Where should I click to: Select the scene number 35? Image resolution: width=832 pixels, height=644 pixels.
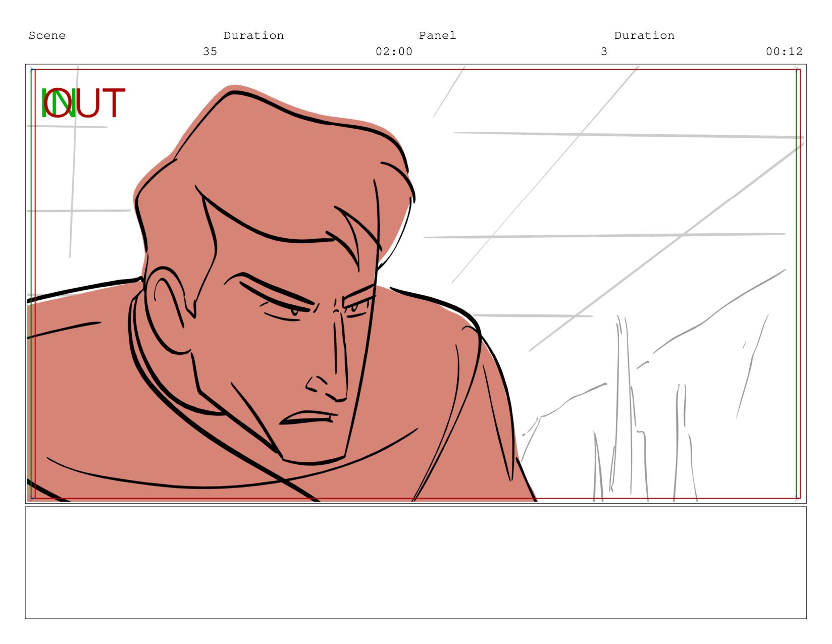[x=210, y=51]
